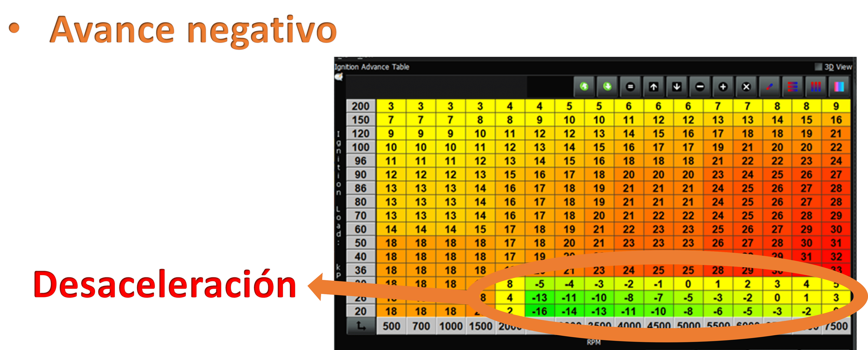Select the 86 kPa load row header

[361, 188]
